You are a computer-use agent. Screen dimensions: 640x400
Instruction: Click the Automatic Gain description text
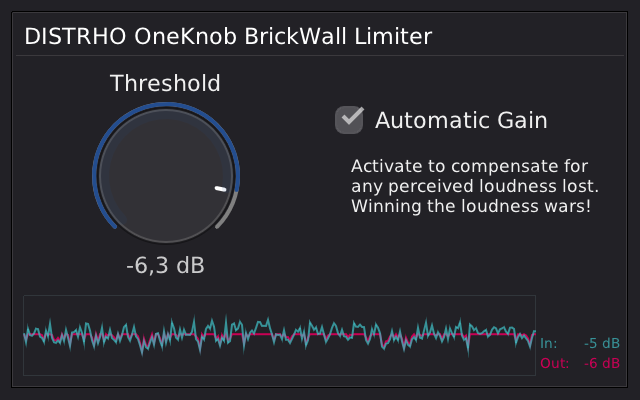click(x=475, y=186)
